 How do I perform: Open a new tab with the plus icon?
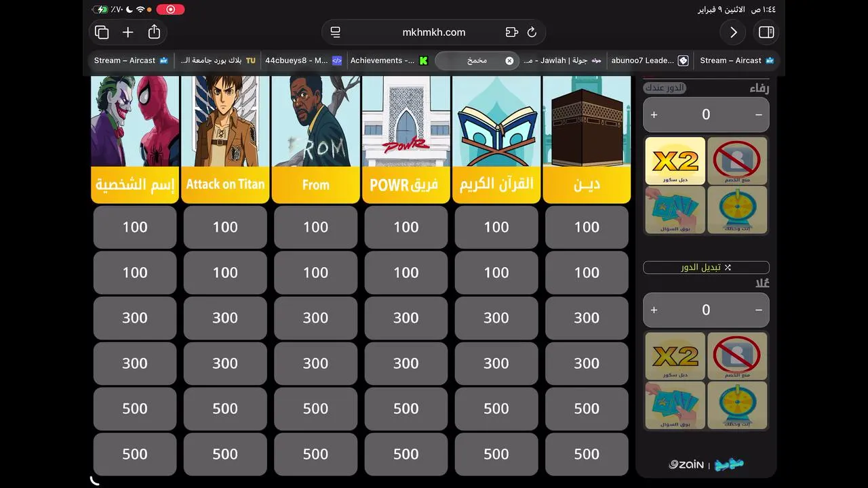click(127, 33)
